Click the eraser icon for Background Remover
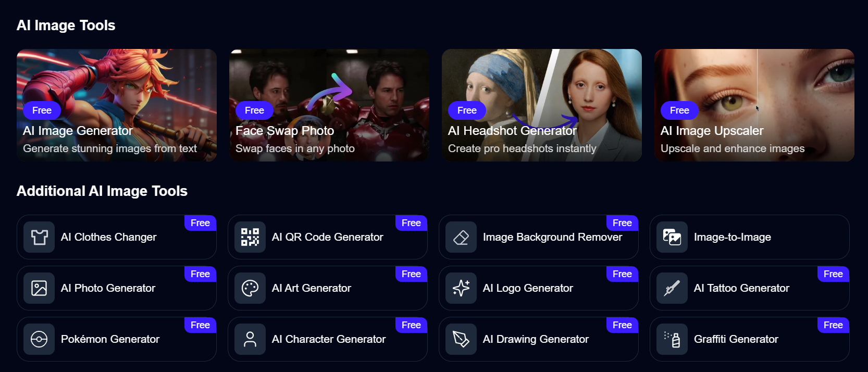The image size is (868, 372). pyautogui.click(x=461, y=237)
